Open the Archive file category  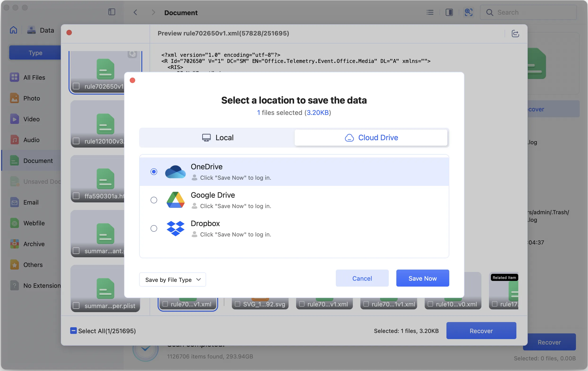tap(34, 244)
